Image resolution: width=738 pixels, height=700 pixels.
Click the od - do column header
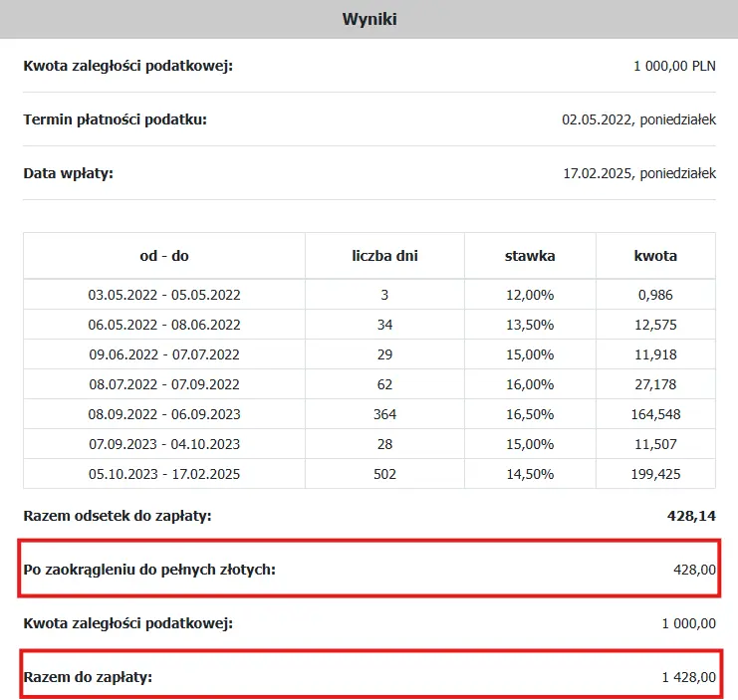(x=164, y=256)
